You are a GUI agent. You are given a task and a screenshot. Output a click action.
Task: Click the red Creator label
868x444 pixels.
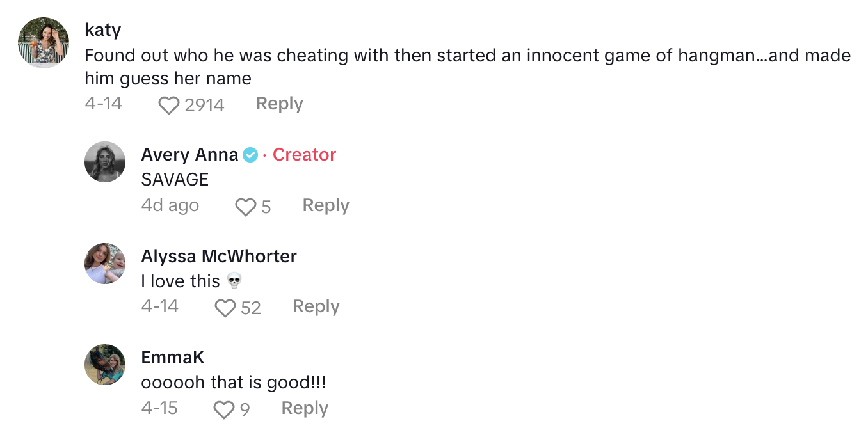click(x=304, y=155)
